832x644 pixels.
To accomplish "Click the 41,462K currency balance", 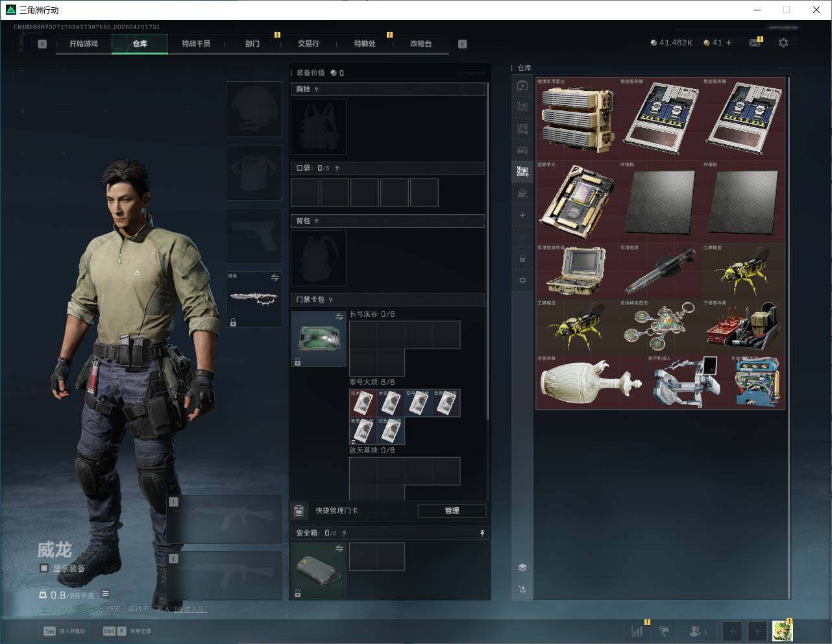I will point(672,43).
